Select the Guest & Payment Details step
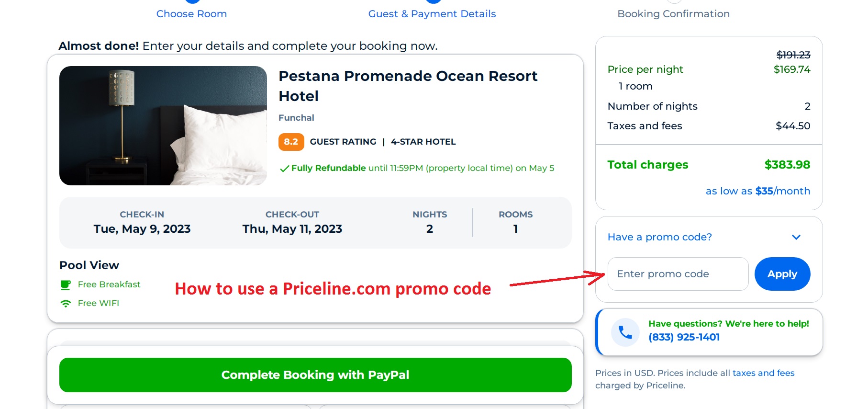868x409 pixels. (x=432, y=14)
